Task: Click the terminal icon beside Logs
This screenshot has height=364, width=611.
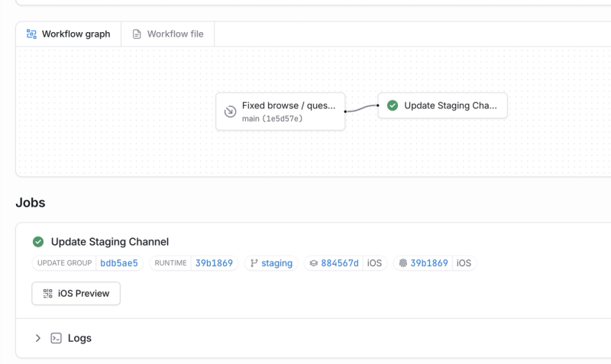Action: click(56, 338)
